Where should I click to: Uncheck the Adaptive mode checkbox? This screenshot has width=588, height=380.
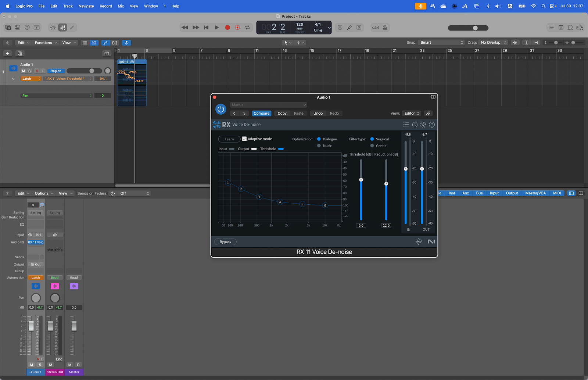[244, 139]
